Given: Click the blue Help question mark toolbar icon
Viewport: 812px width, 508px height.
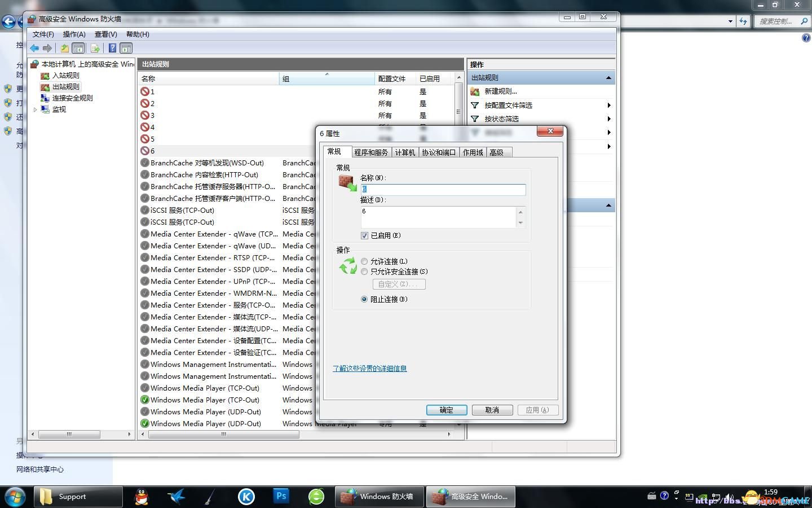Looking at the screenshot, I should point(113,49).
